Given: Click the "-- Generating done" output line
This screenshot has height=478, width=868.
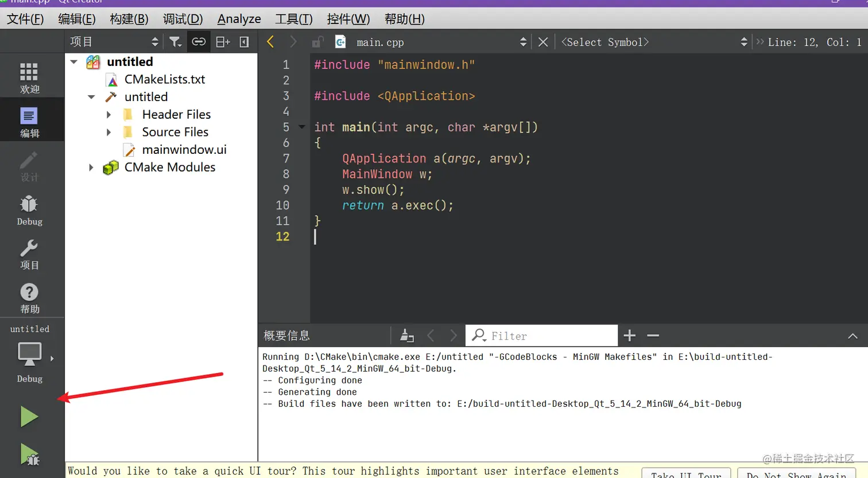Looking at the screenshot, I should [x=309, y=392].
